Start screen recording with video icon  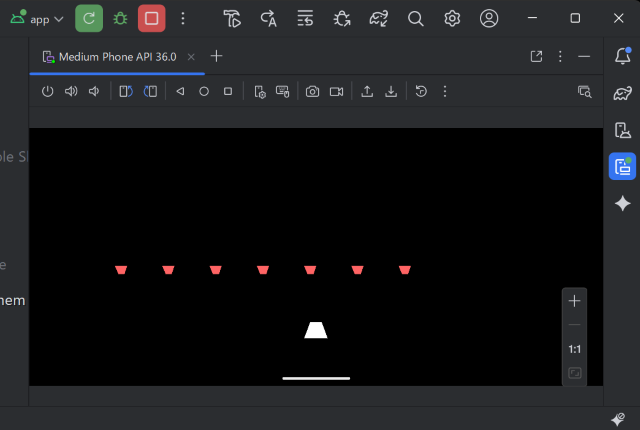pyautogui.click(x=336, y=91)
